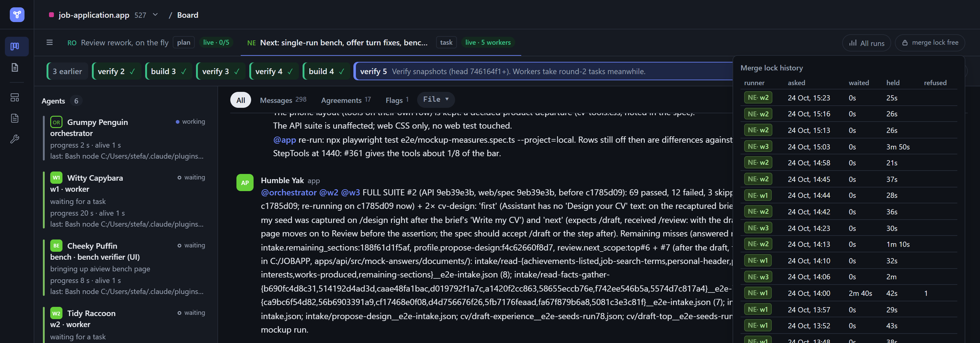Click the plan badge
Viewport: 980px width, 343px height.
pos(184,42)
